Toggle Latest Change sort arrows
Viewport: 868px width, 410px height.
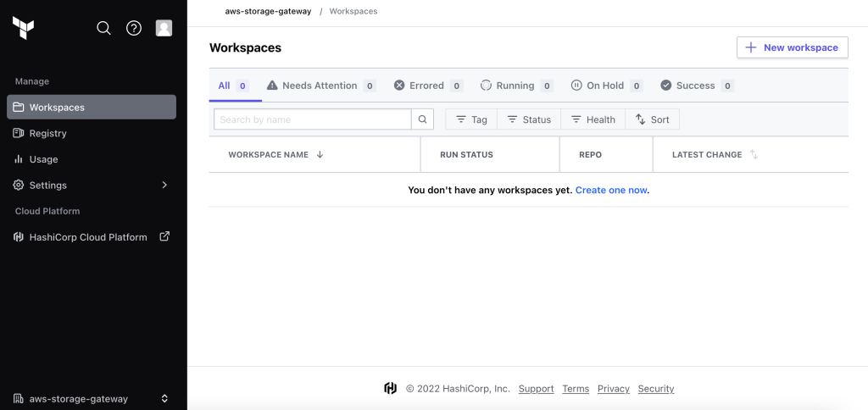tap(754, 155)
